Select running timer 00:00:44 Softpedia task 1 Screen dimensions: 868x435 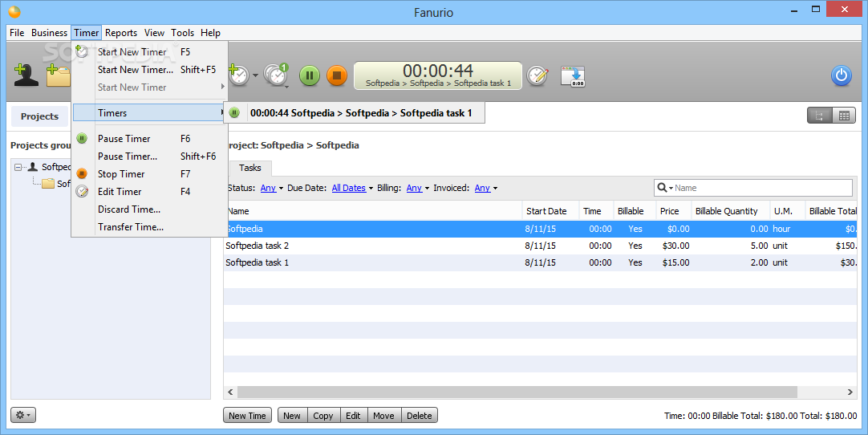coord(355,113)
